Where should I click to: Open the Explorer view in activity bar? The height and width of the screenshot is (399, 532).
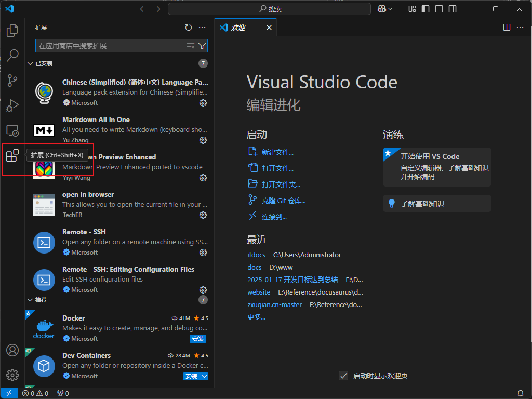(x=12, y=31)
